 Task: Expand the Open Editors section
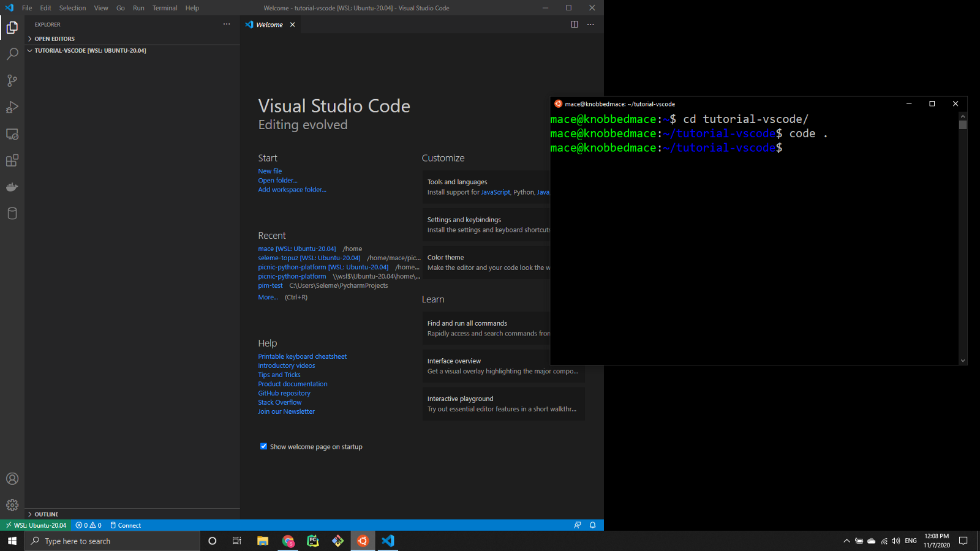(x=54, y=39)
